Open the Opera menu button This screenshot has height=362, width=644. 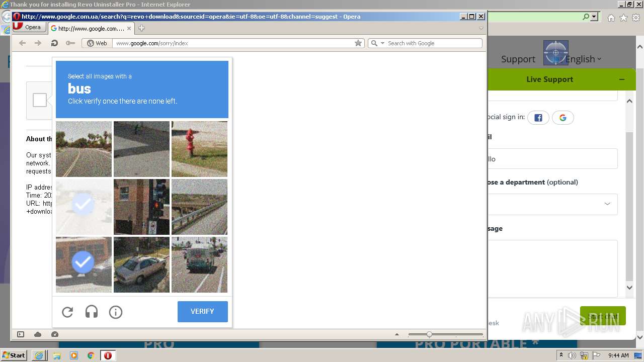tap(28, 28)
